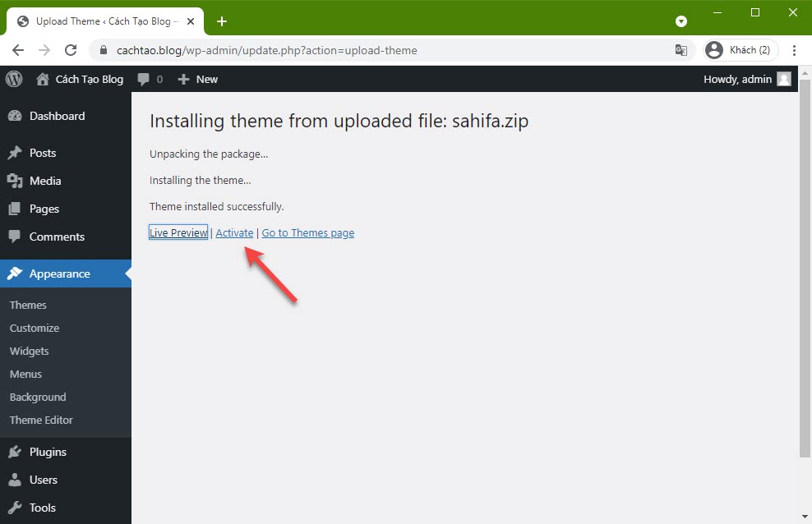Viewport: 812px width, 524px height.
Task: Click the plus New icon in admin bar
Action: pos(183,79)
